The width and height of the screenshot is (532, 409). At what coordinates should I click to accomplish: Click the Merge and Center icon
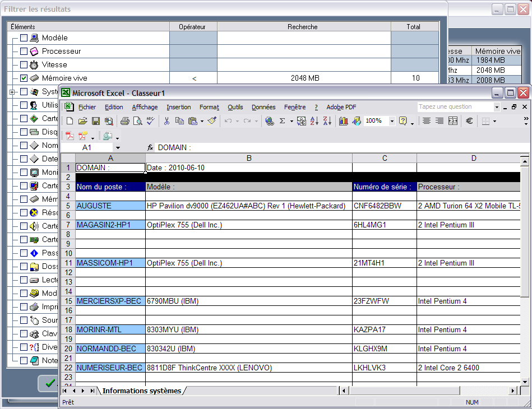point(452,120)
